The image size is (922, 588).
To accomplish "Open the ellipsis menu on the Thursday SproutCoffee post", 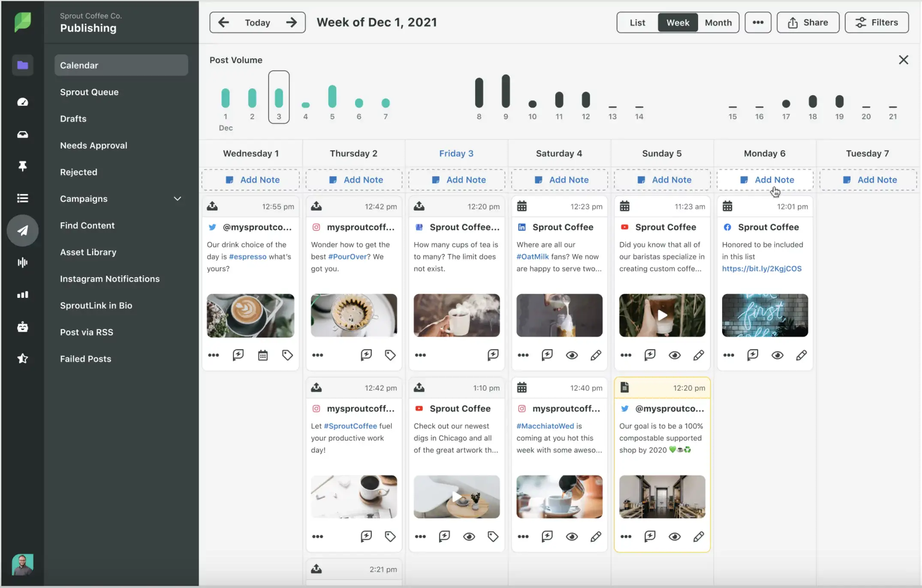I will click(317, 537).
